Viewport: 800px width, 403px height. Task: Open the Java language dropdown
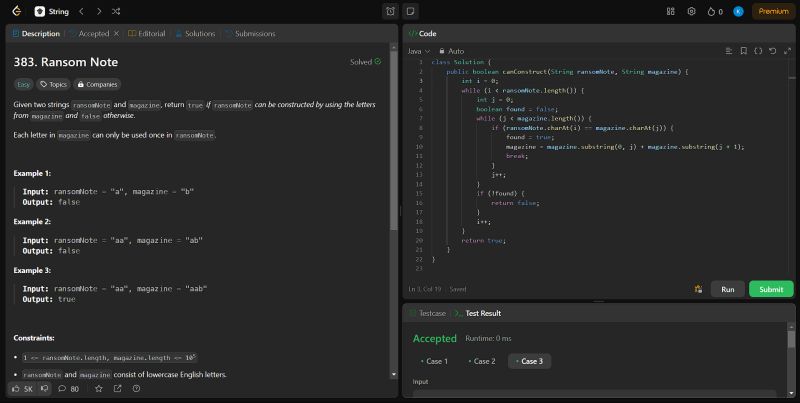click(419, 50)
